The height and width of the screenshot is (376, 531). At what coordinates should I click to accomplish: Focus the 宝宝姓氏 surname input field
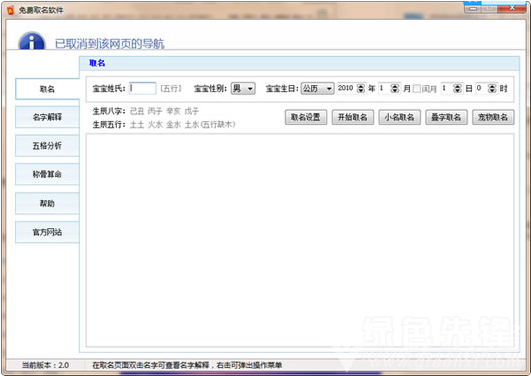143,88
